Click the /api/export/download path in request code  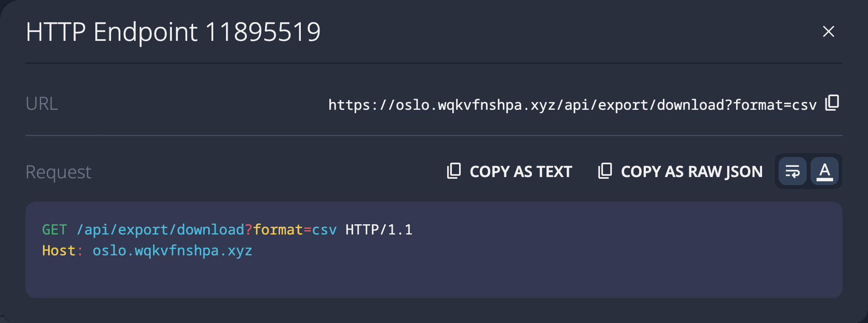[x=160, y=230]
